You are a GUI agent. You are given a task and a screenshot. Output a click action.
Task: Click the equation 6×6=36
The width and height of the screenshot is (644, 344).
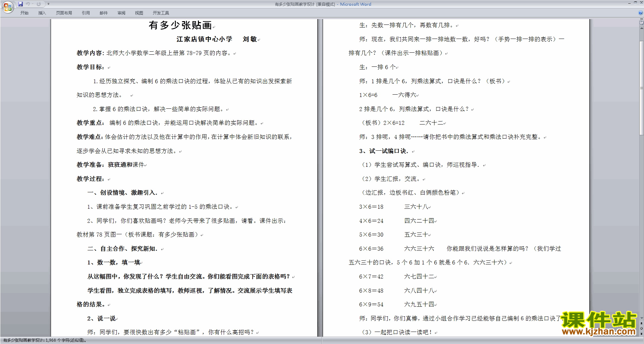click(371, 249)
